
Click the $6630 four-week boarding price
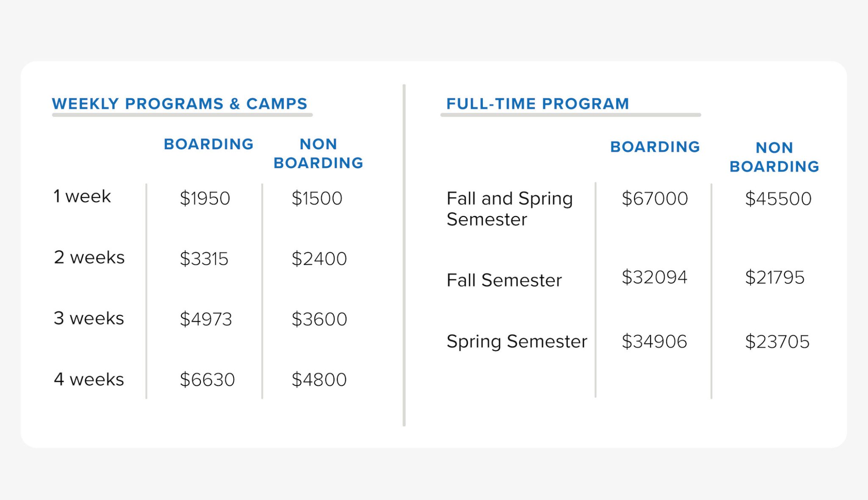click(207, 380)
